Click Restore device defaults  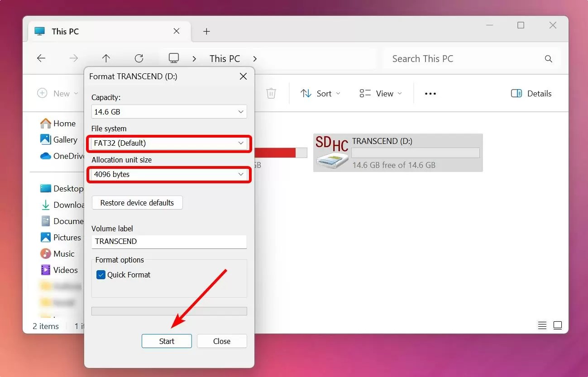tap(137, 203)
